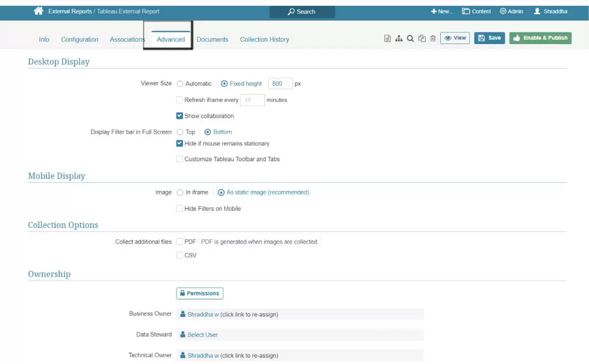Select Bottom filter bar position

[x=208, y=132]
